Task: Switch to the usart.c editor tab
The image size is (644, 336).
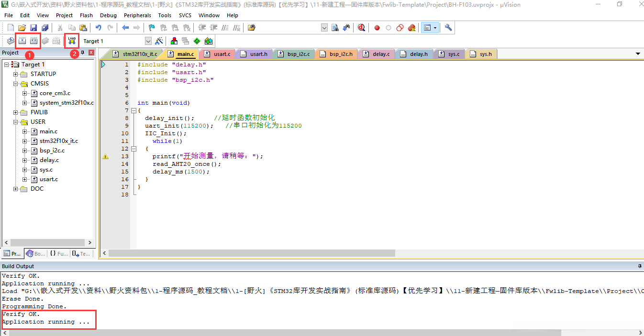Action: pos(217,54)
